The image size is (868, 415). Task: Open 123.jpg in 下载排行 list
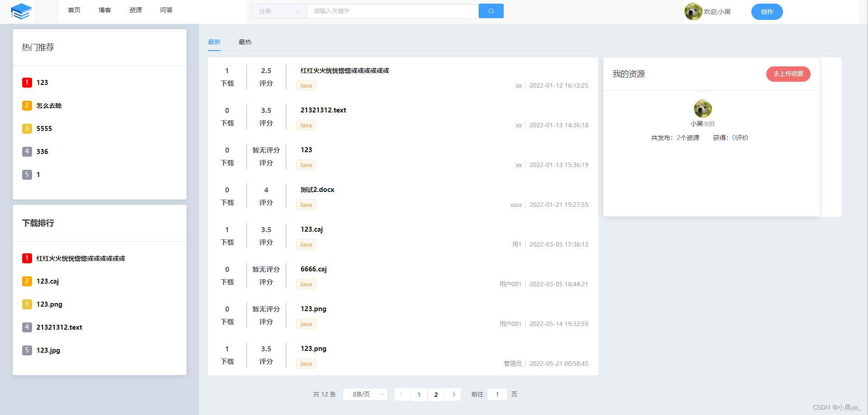pyautogui.click(x=48, y=350)
